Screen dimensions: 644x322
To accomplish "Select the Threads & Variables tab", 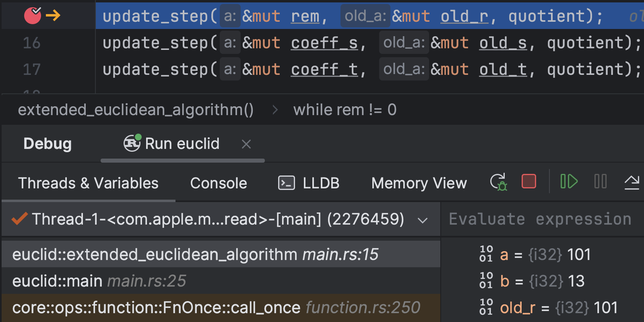I will [x=88, y=183].
